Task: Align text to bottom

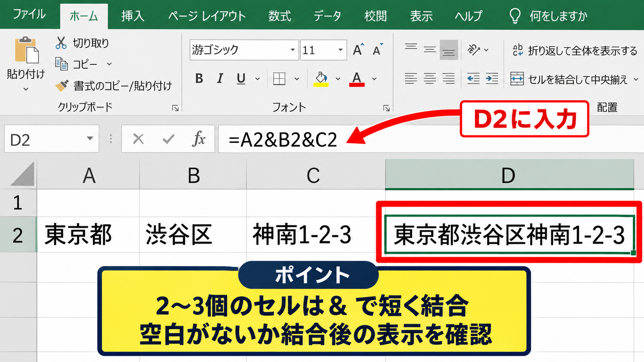Action: pos(449,50)
